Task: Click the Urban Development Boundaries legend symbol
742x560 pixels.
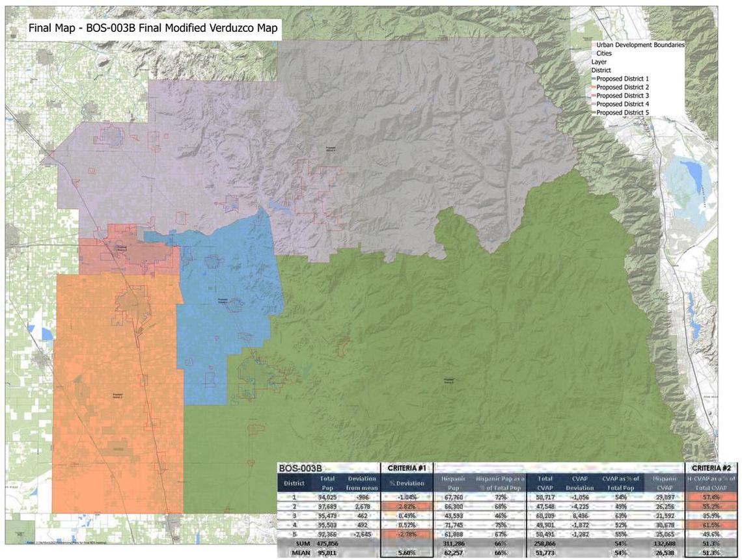Action: point(594,45)
